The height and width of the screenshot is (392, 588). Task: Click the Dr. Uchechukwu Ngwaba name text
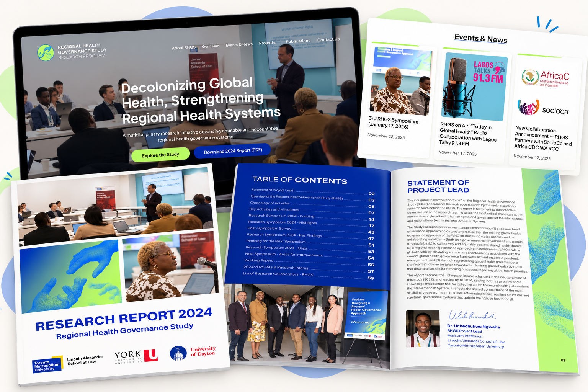(474, 327)
